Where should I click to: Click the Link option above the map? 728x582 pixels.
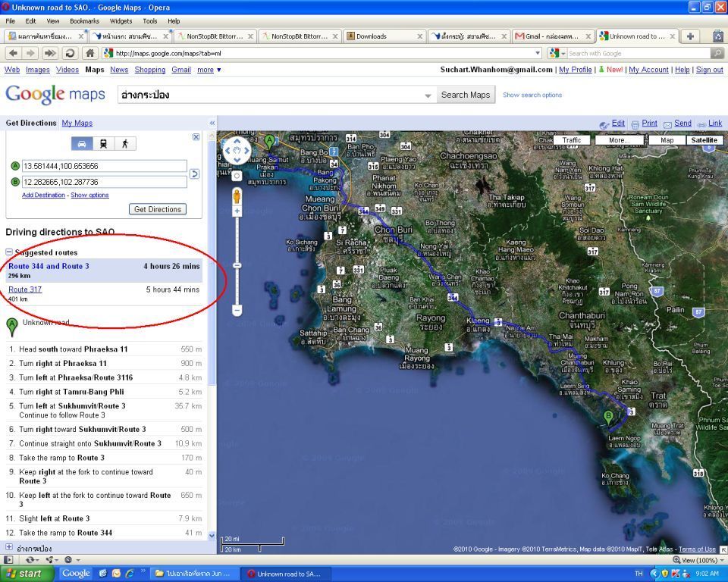point(715,123)
